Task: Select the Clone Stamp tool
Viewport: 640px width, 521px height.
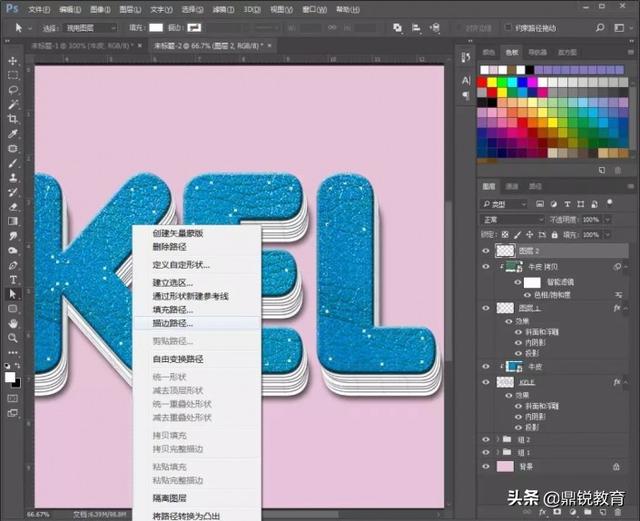Action: coord(13,178)
